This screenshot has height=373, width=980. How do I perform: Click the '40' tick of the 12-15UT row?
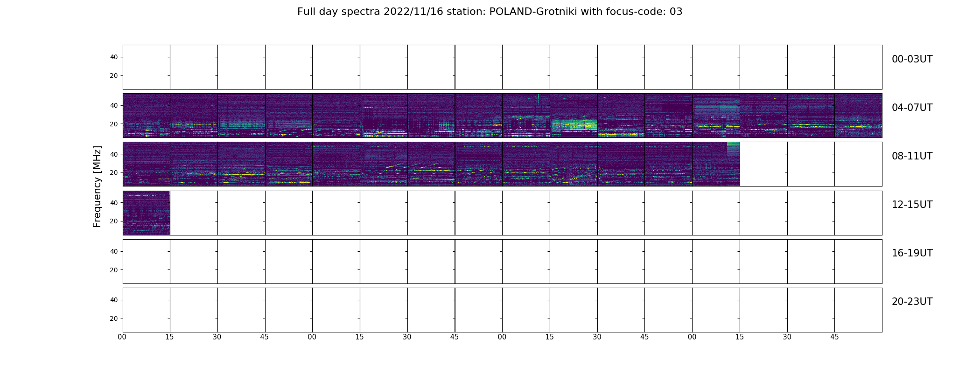(x=114, y=203)
